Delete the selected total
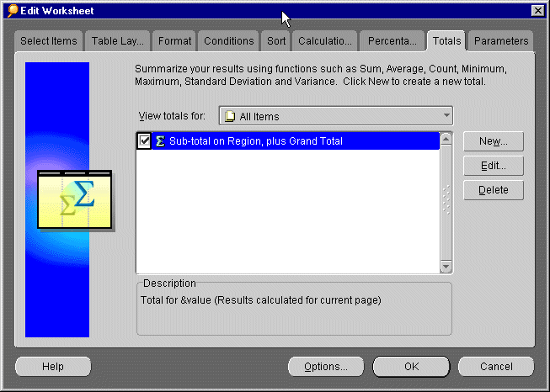Image resolution: width=550 pixels, height=392 pixels. point(493,190)
